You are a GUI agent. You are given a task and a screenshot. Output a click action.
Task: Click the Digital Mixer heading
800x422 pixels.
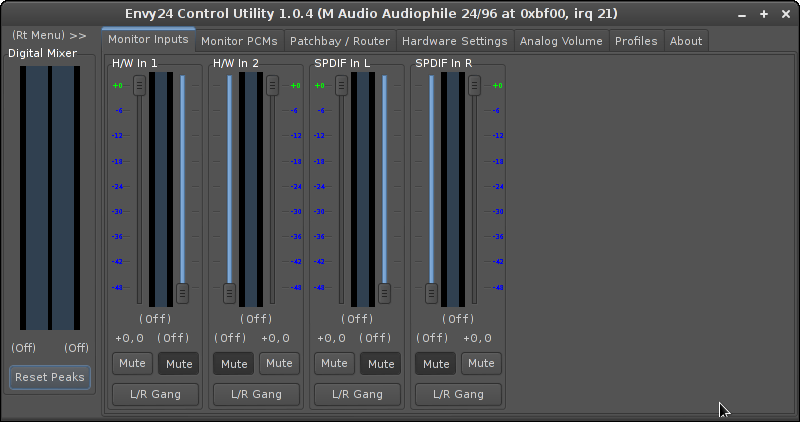[x=42, y=53]
